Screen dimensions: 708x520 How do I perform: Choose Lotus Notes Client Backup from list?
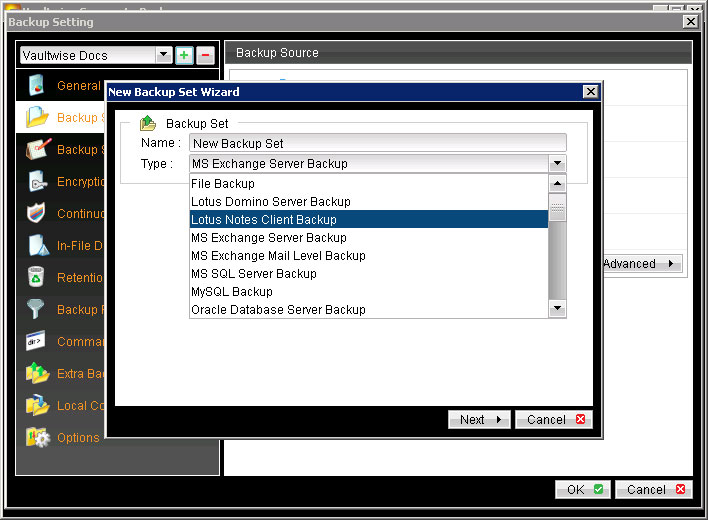(368, 219)
